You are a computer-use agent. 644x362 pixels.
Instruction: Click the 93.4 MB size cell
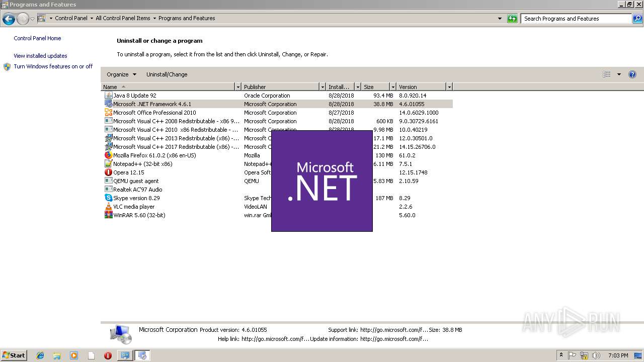pyautogui.click(x=383, y=96)
